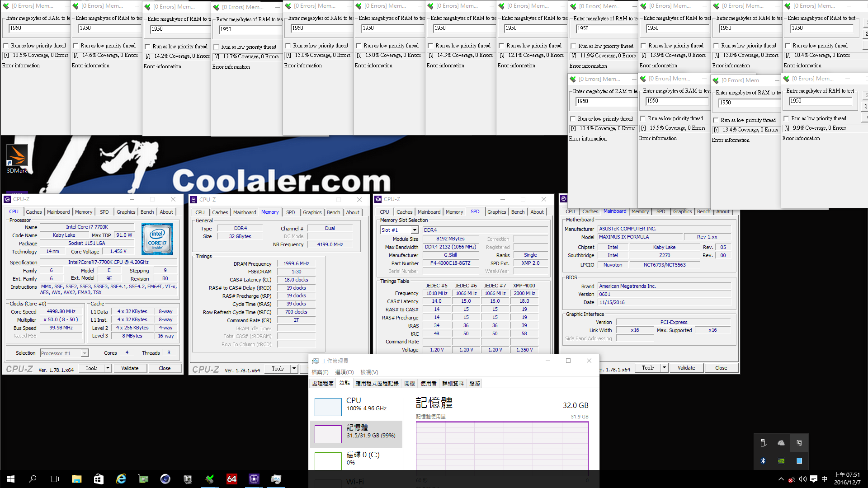Screen dimensions: 868x488
Task: Click Tools button in CPU-Z CPU window
Action: (x=91, y=368)
